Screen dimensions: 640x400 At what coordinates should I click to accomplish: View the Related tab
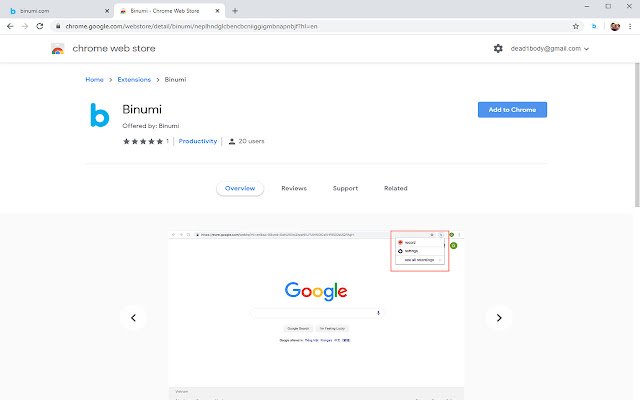tap(396, 188)
